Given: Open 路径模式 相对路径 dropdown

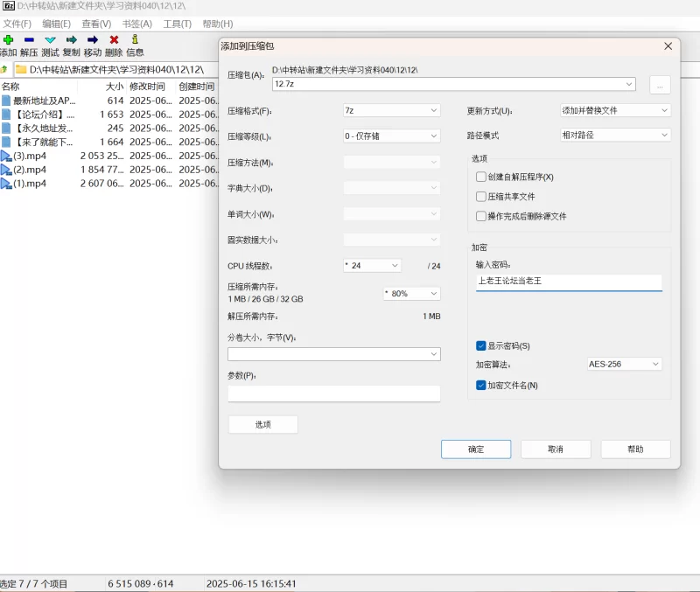Looking at the screenshot, I should coord(664,135).
